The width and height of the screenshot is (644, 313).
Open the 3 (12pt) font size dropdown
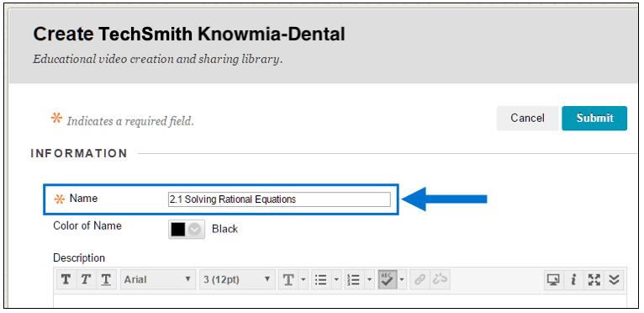point(237,280)
